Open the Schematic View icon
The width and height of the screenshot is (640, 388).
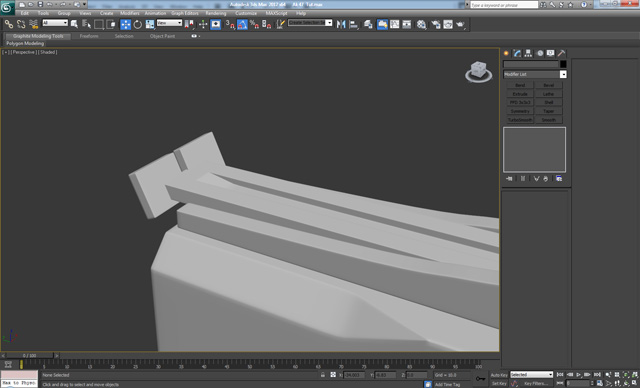(x=407, y=24)
